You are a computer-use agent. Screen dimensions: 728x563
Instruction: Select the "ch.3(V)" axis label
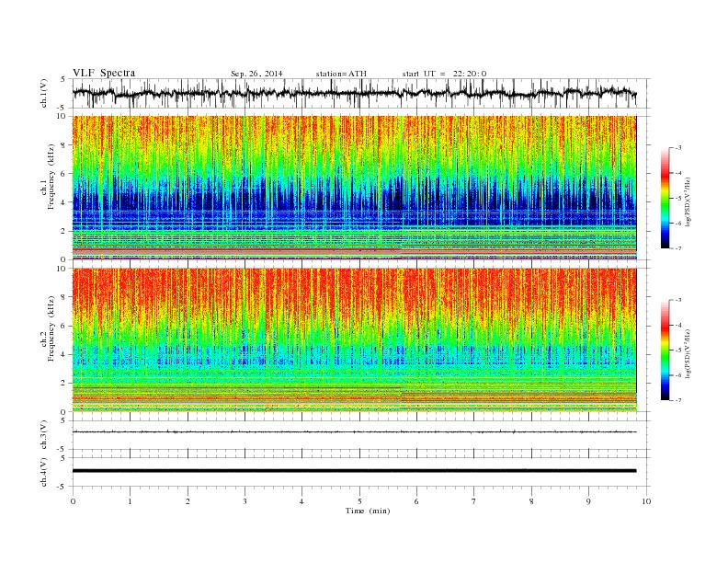(44, 435)
